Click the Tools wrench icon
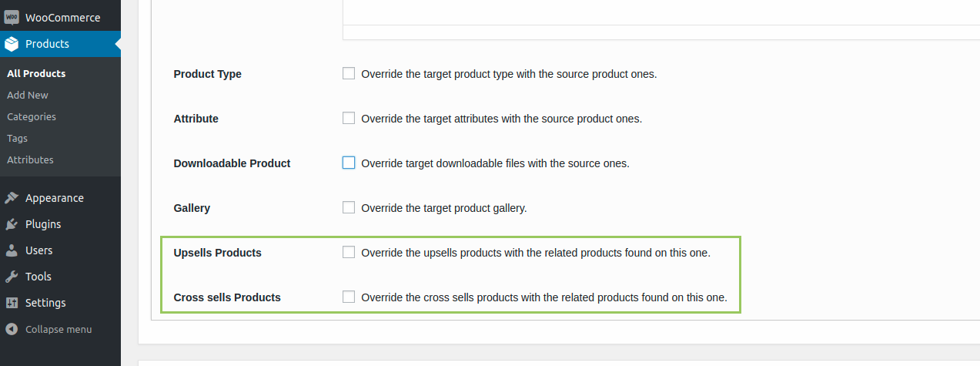The image size is (980, 366). point(12,277)
